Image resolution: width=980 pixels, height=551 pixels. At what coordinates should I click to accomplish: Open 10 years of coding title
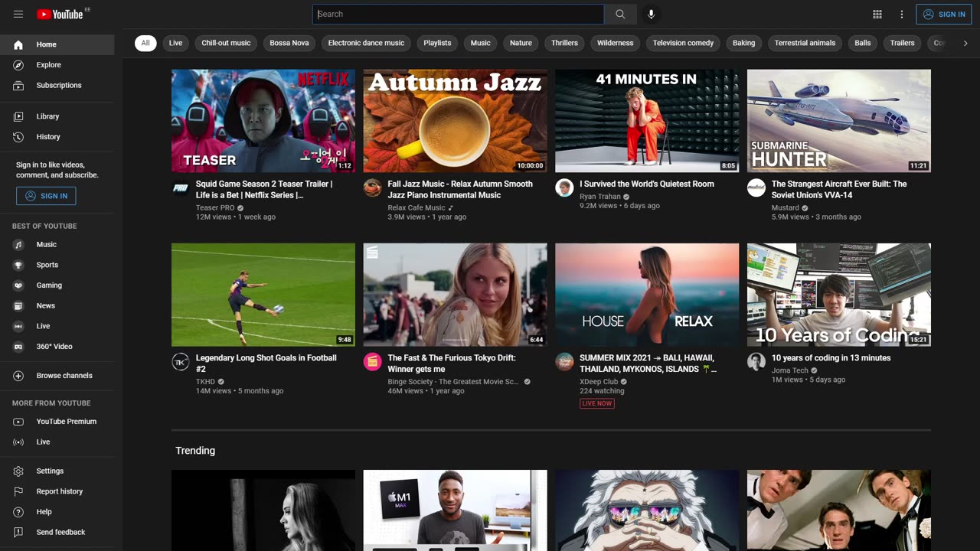(831, 357)
